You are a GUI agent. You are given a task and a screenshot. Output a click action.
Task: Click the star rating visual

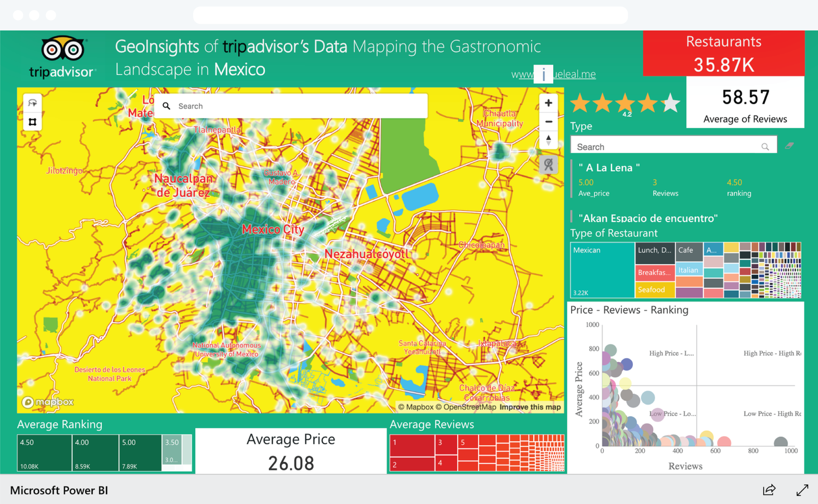pos(625,104)
